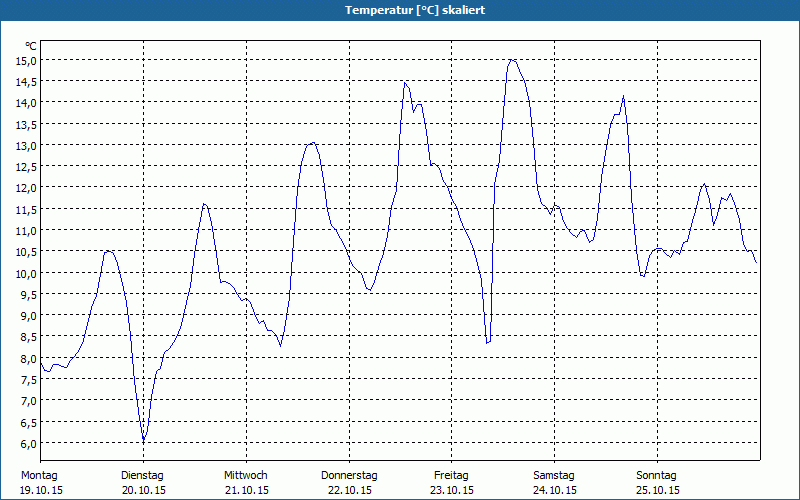Select the 9,5 axis value
This screenshot has height=500, width=800.
[29, 294]
